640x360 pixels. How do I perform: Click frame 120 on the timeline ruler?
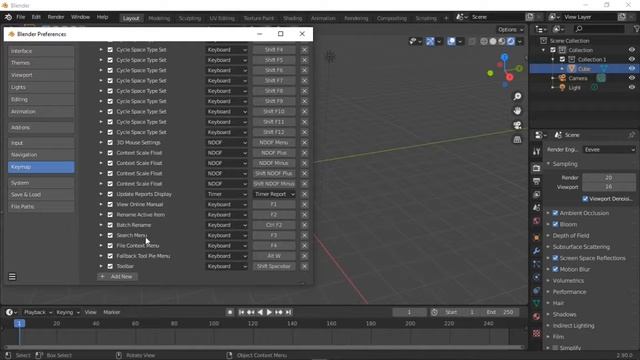pos(253,324)
